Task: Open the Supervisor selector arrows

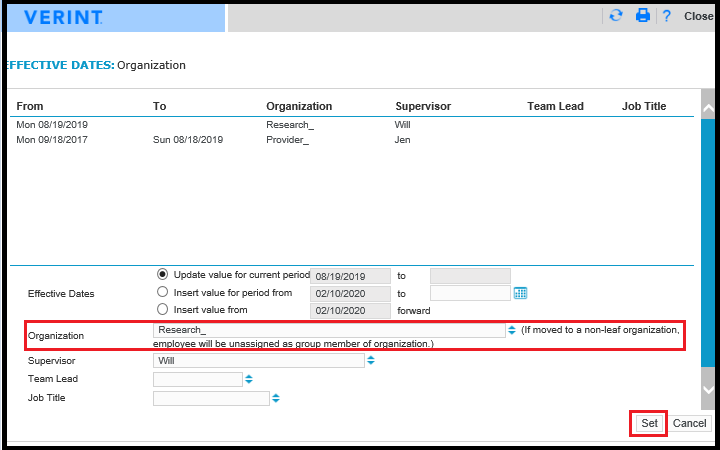Action: pyautogui.click(x=371, y=361)
